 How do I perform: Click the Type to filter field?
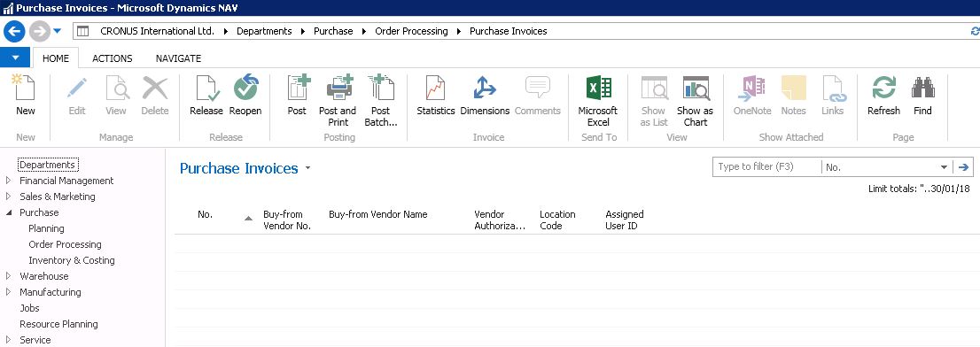(x=766, y=167)
